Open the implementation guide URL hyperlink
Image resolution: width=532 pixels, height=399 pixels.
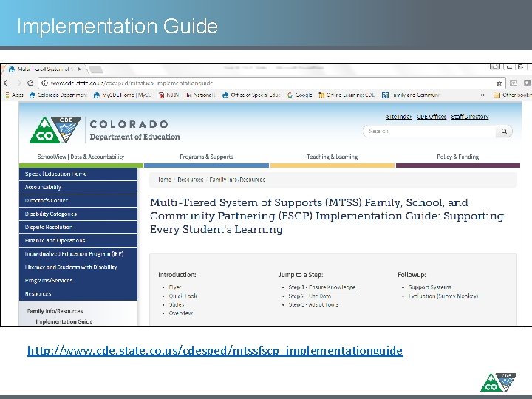click(x=215, y=350)
